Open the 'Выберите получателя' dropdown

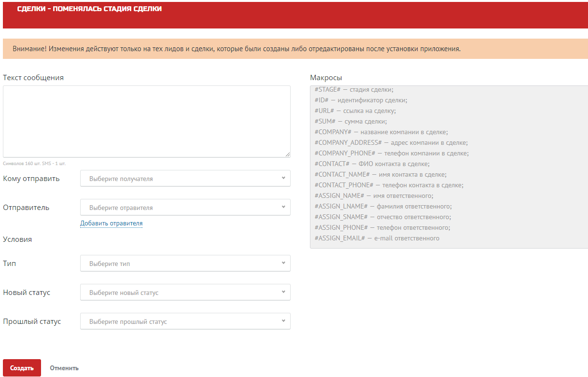click(x=185, y=178)
